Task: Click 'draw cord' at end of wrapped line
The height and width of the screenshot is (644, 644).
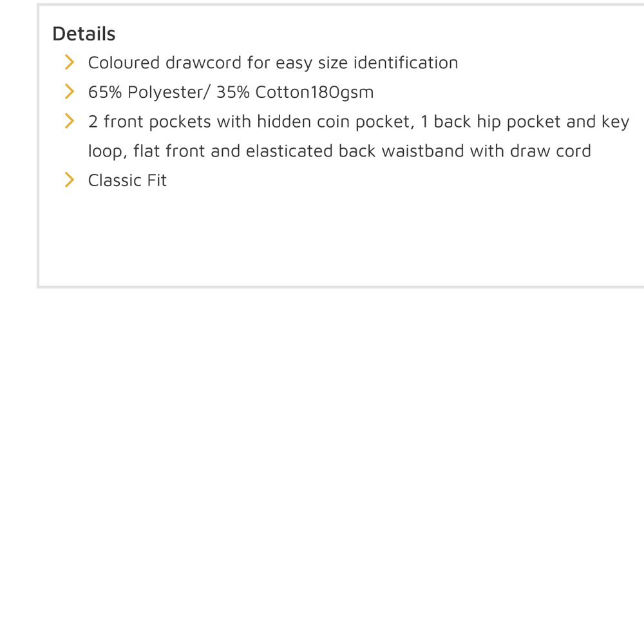Action: tap(551, 151)
